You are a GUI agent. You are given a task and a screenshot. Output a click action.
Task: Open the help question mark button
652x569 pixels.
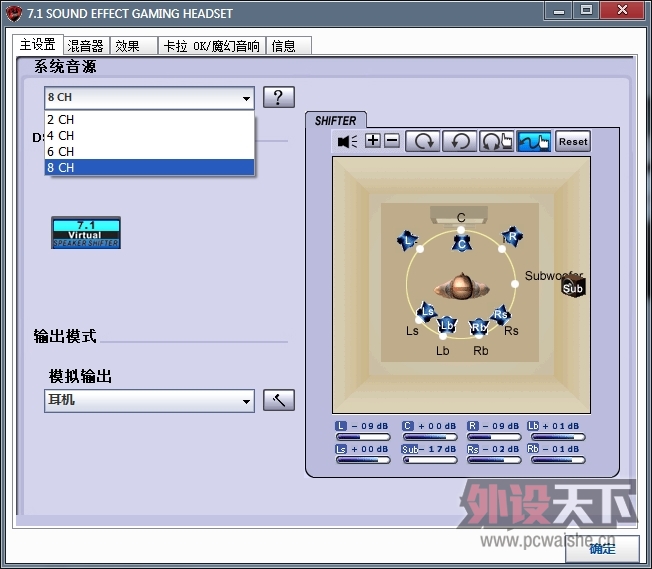[279, 97]
